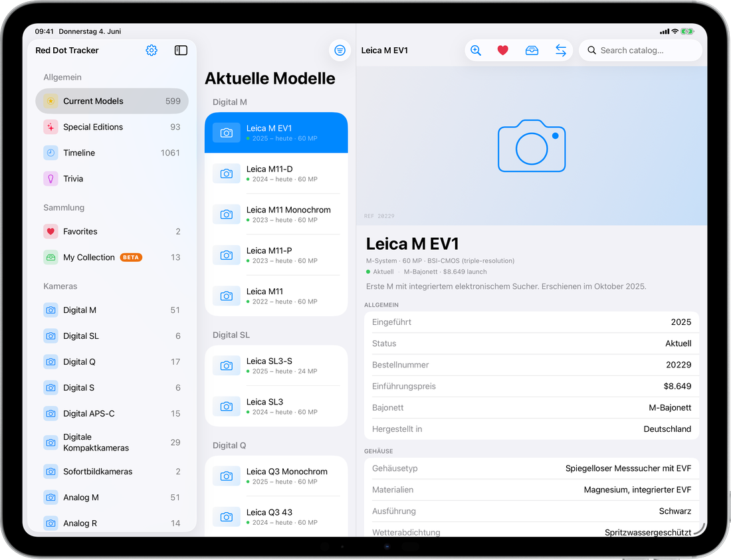Click the large camera placeholder image
Viewport: 731px width, 560px height.
532,146
